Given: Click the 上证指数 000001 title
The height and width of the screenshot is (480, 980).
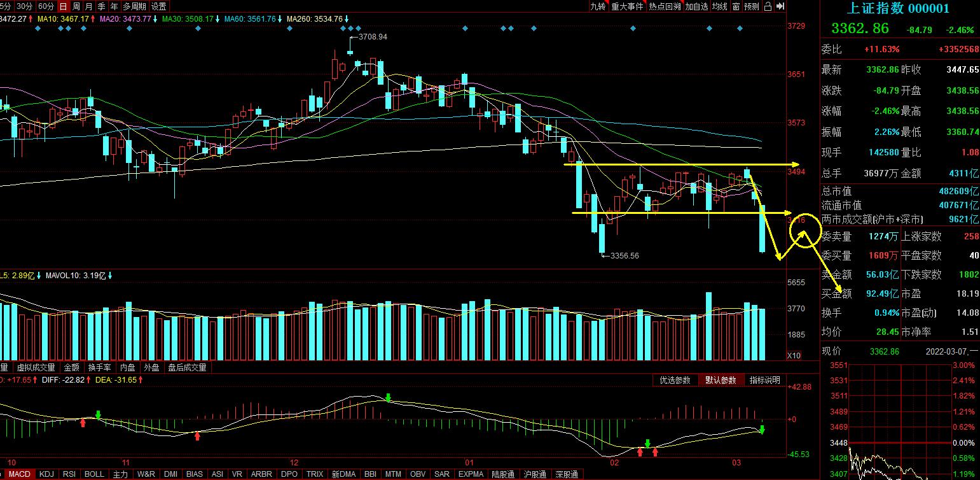Looking at the screenshot, I should pyautogui.click(x=899, y=8).
